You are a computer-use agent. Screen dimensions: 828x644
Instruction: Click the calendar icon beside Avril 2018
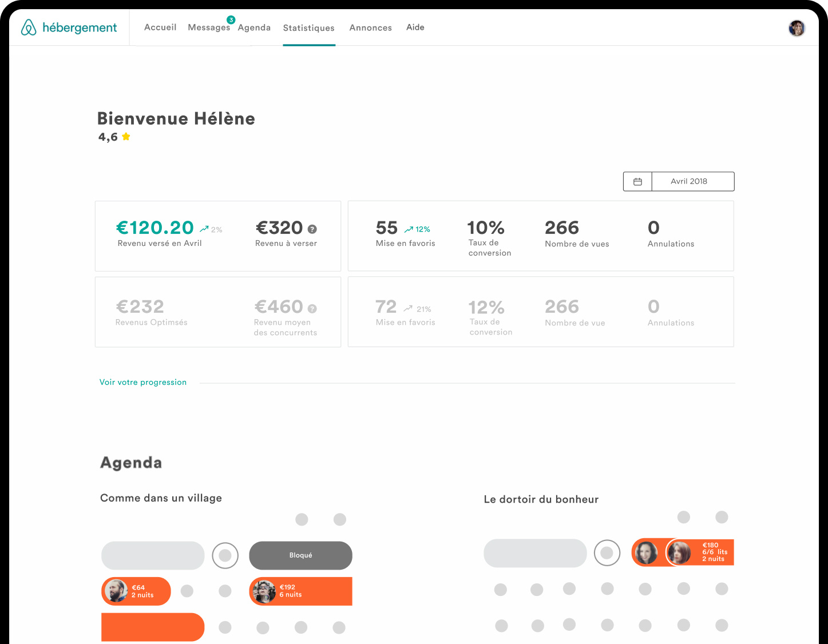click(637, 181)
